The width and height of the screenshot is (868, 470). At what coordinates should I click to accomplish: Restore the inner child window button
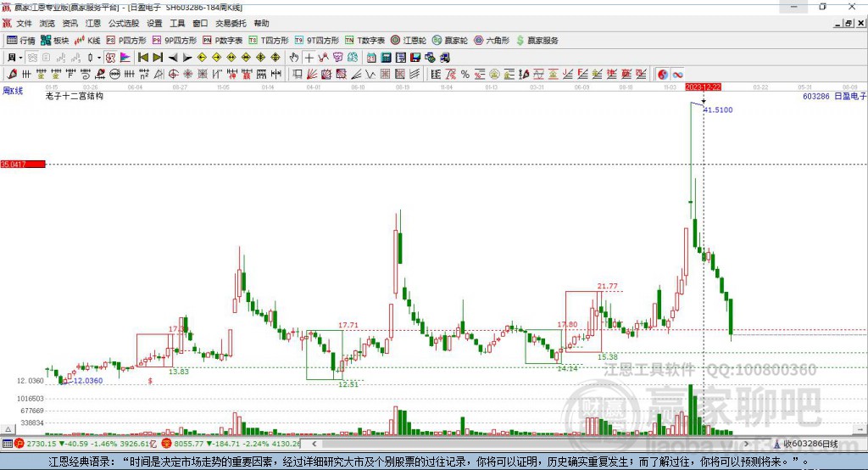848,23
